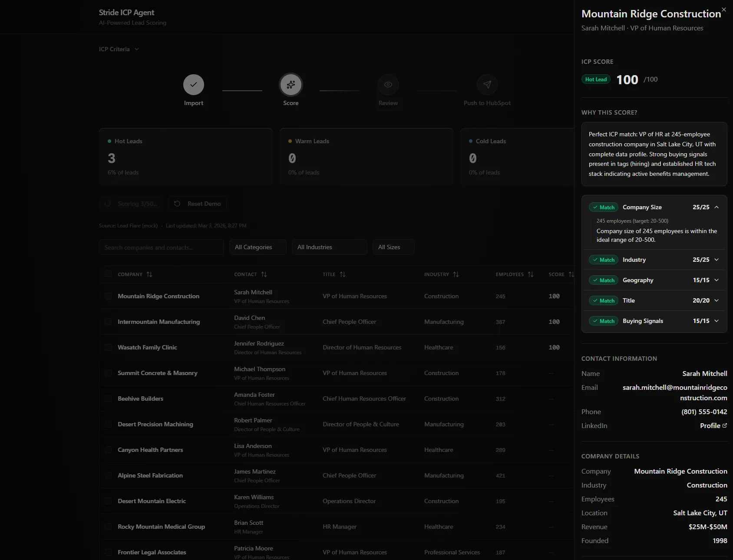Viewport: 733px width, 560px height.
Task: Select the Beehive Builders row checkbox
Action: click(108, 399)
